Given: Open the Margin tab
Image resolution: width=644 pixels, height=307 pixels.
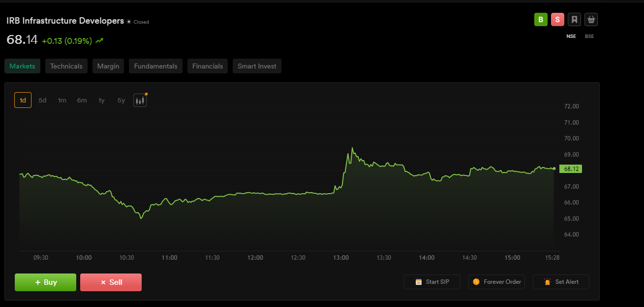Looking at the screenshot, I should click(108, 66).
